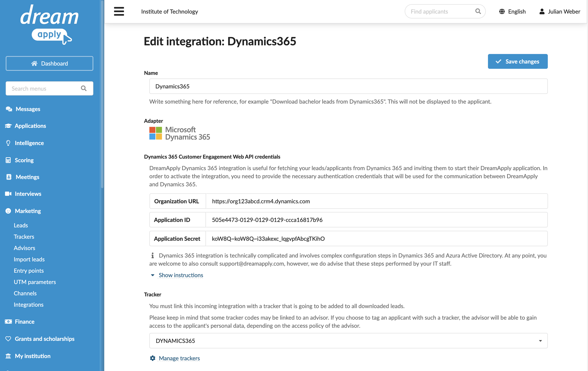588x371 pixels.
Task: Click the Dashboard home icon
Action: [x=34, y=64]
